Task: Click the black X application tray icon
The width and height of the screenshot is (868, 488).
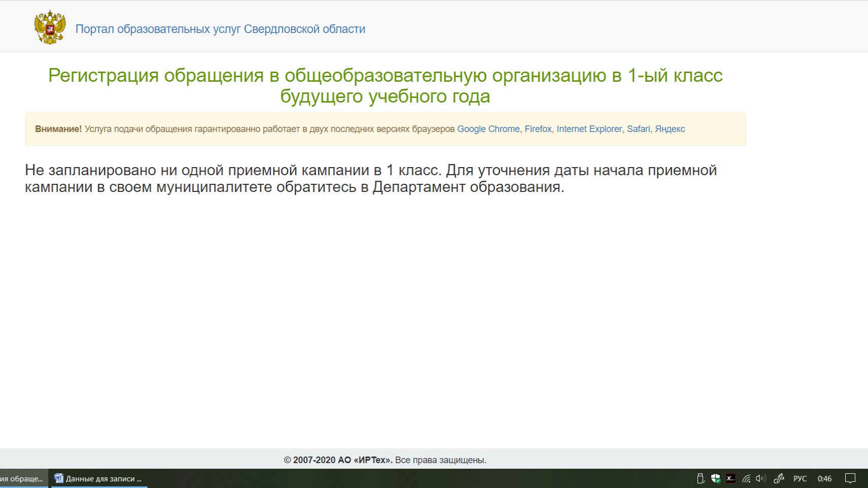Action: click(731, 478)
